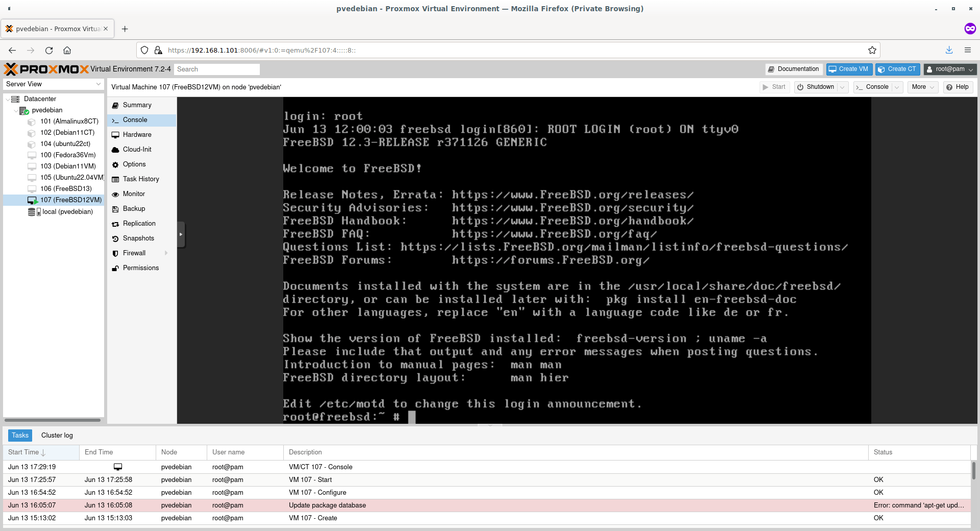Viewport: 980px width, 531px height.
Task: Click the site security shield icon
Action: (x=144, y=50)
